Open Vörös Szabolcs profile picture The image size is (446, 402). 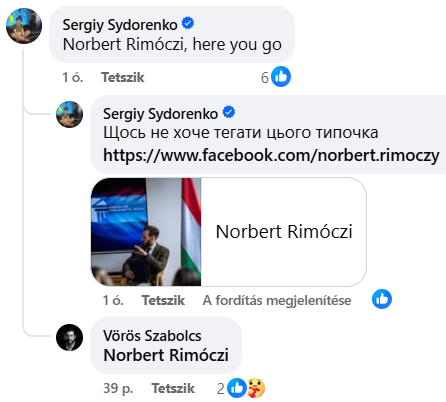pyautogui.click(x=69, y=337)
